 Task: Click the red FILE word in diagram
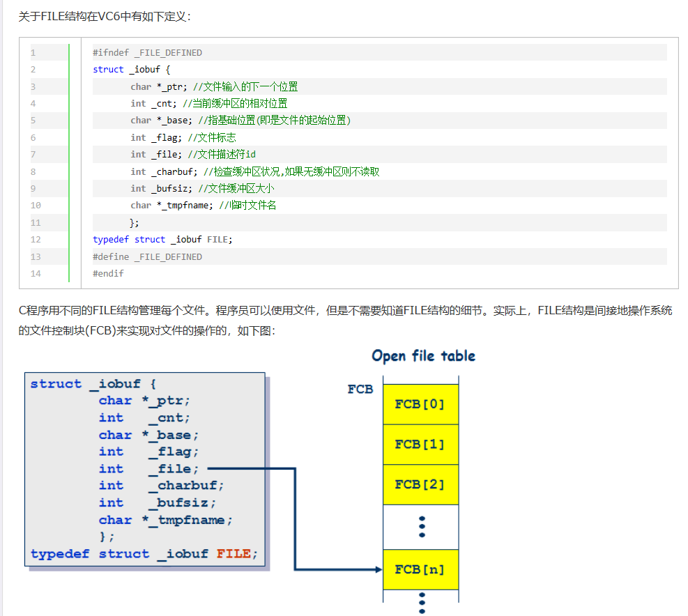[x=234, y=554]
